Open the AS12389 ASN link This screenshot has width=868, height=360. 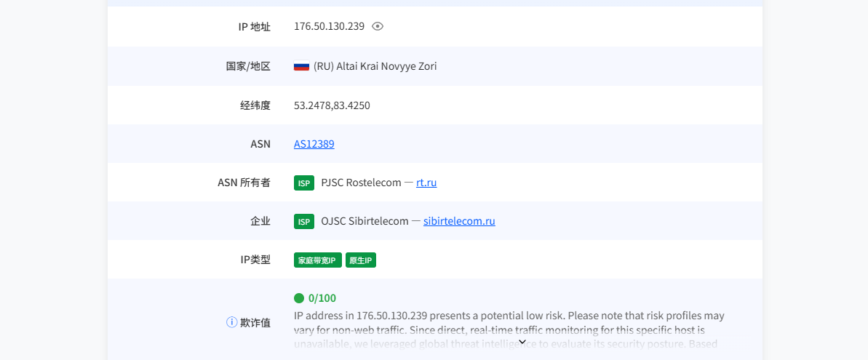[314, 144]
